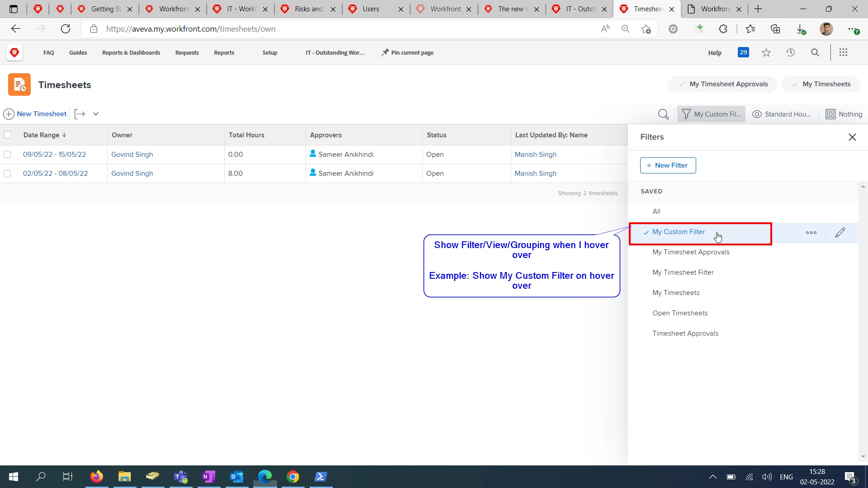Image resolution: width=868 pixels, height=488 pixels.
Task: Click the export arrow icon next to New Timesheet
Action: [x=80, y=114]
